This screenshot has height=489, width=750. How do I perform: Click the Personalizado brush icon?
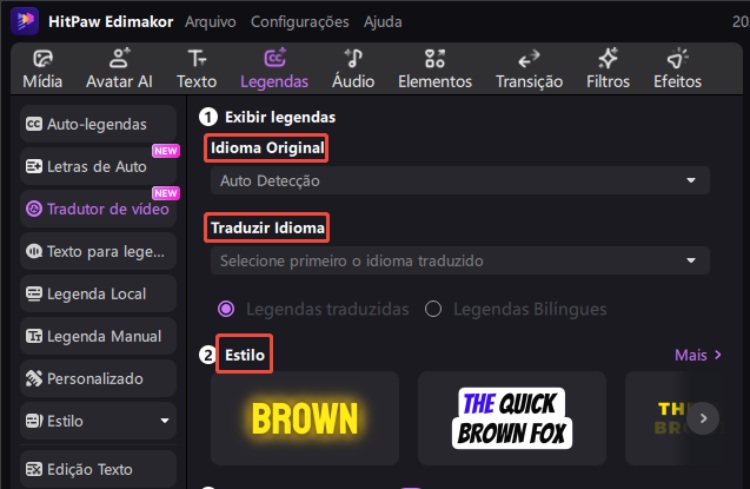click(33, 378)
